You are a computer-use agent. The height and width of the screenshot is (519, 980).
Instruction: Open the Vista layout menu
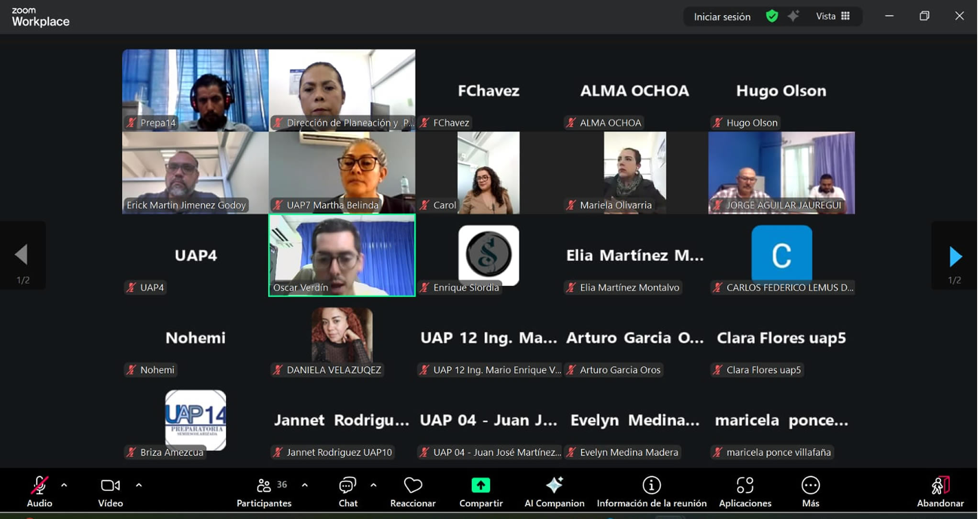pos(833,16)
